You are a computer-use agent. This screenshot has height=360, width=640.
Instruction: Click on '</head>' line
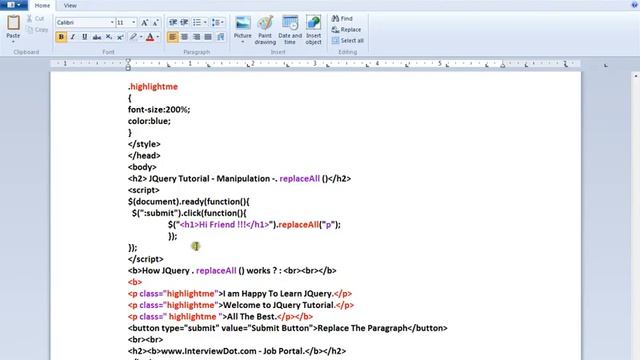click(144, 156)
